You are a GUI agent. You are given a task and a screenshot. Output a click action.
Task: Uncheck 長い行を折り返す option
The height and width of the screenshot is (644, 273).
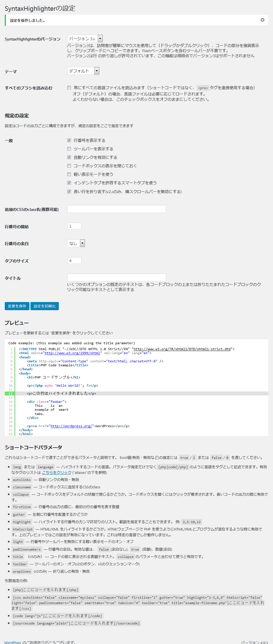[x=69, y=192]
